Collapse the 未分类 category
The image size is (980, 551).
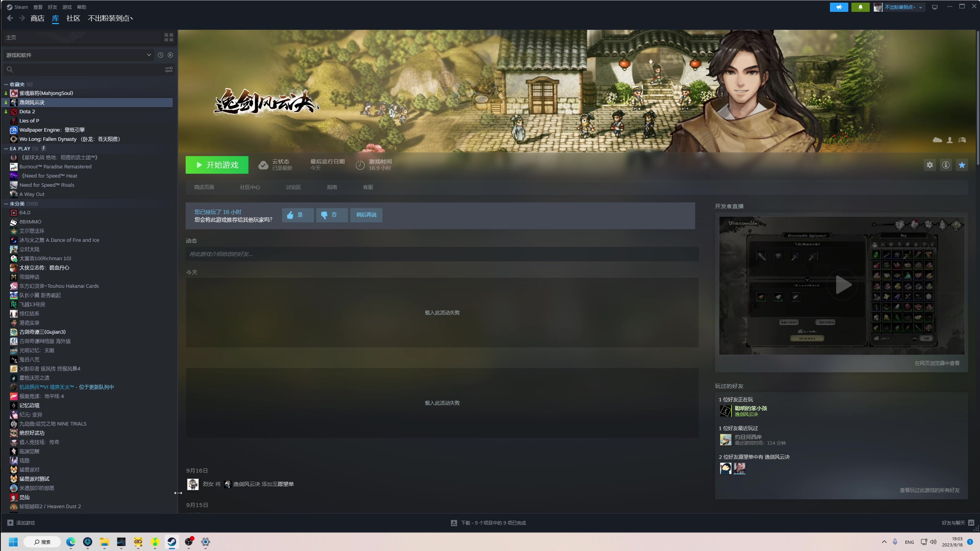pos(6,204)
